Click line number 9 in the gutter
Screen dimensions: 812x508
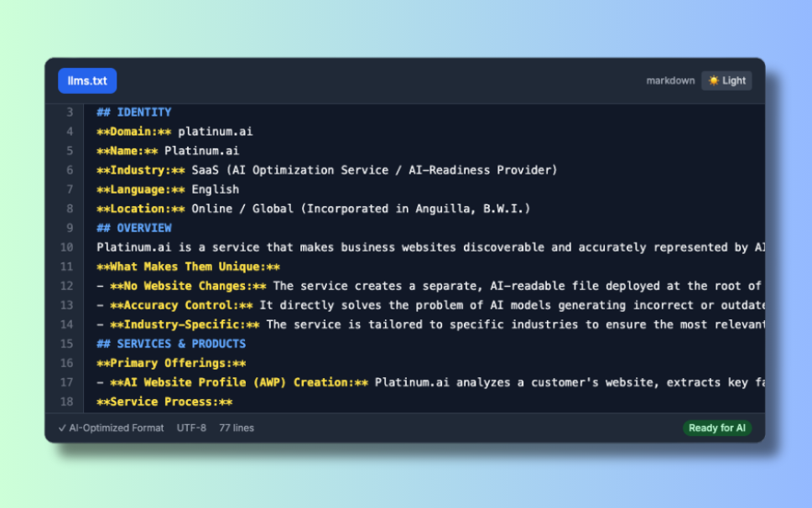pyautogui.click(x=70, y=228)
